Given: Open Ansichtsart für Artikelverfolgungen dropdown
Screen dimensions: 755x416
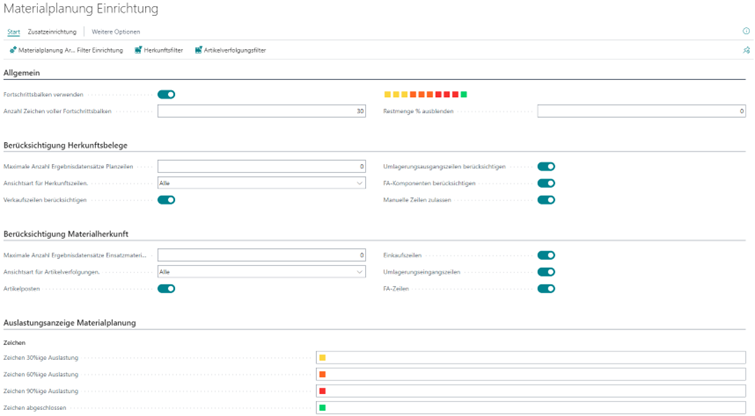Looking at the screenshot, I should [262, 272].
